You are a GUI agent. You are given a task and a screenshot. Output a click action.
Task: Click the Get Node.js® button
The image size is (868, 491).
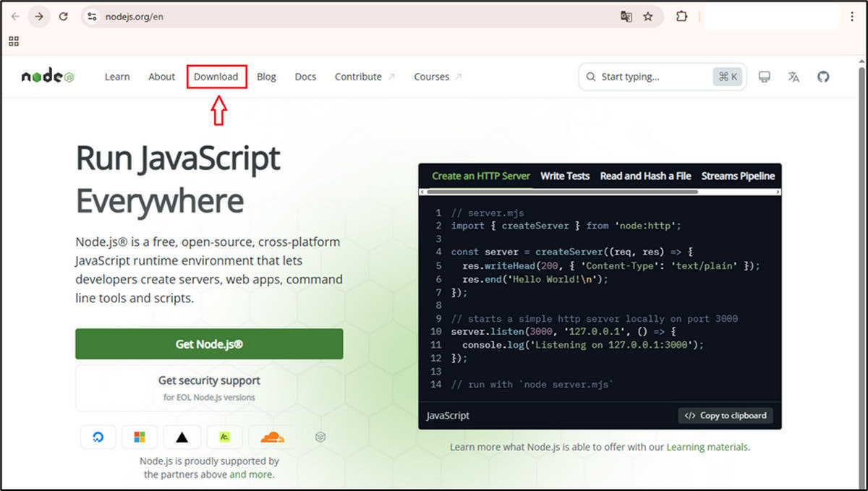209,343
